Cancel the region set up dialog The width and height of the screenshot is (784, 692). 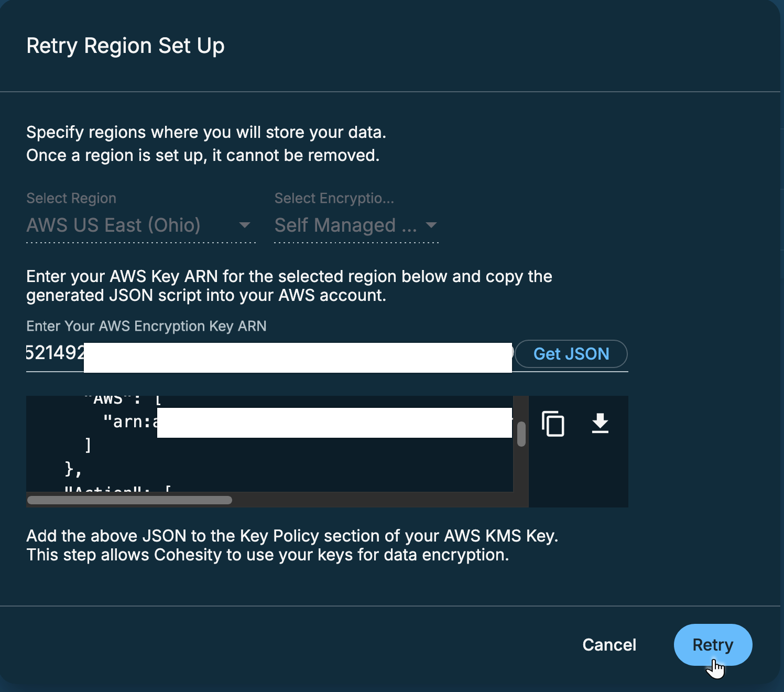coord(609,644)
